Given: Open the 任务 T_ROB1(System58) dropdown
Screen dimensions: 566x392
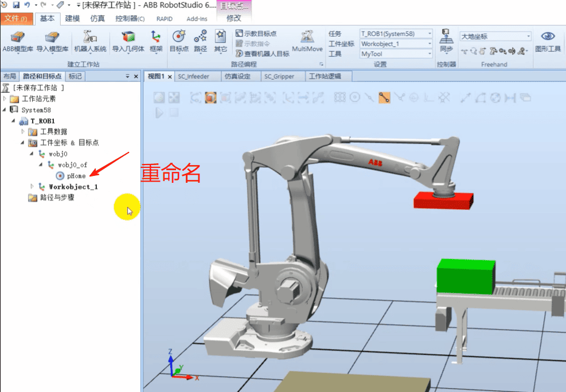Looking at the screenshot, I should tap(396, 34).
